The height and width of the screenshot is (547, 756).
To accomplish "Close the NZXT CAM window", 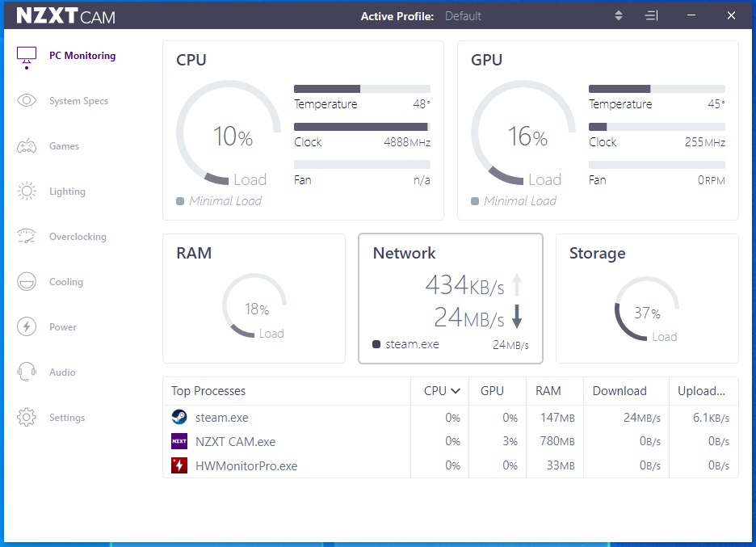I will tap(732, 15).
